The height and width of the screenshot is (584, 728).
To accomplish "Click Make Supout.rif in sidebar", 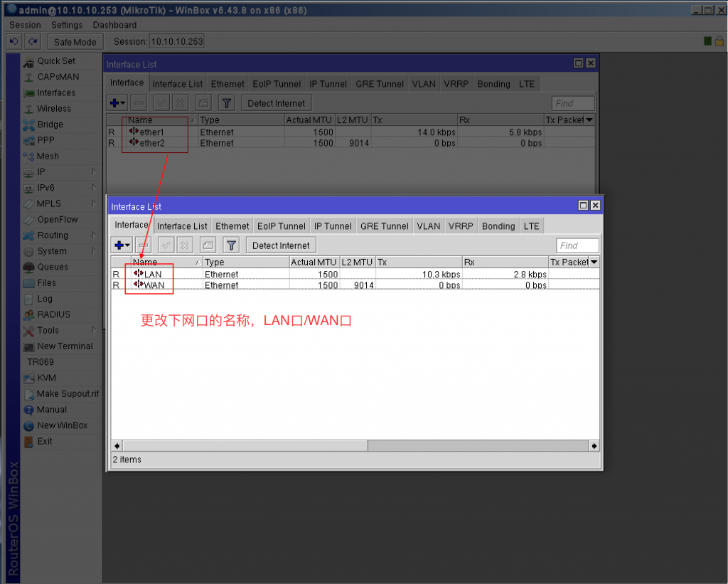I will (x=68, y=393).
